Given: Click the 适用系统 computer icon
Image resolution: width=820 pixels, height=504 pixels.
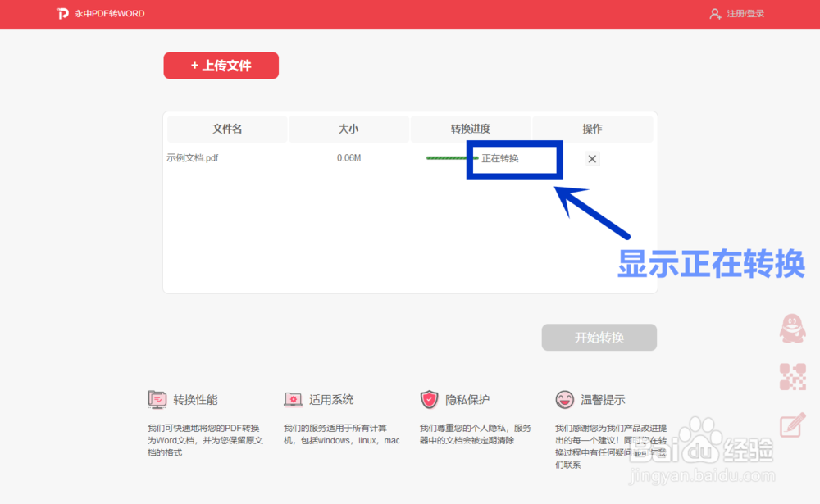Looking at the screenshot, I should point(293,399).
